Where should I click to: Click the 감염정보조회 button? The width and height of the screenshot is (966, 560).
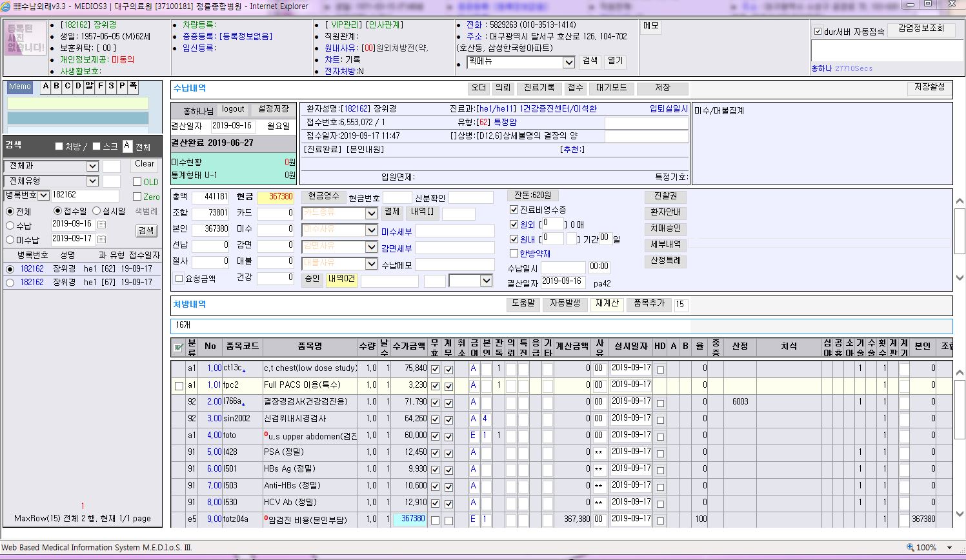(921, 29)
